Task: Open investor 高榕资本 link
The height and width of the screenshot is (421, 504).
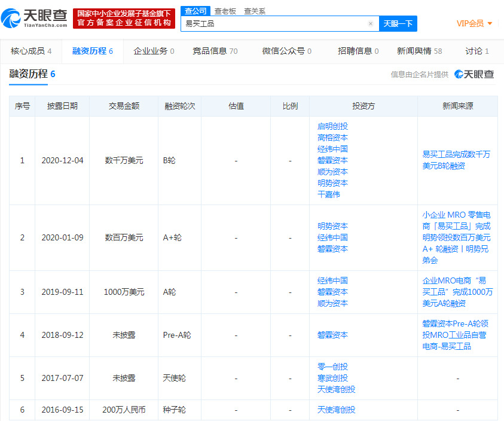Action: coord(332,138)
